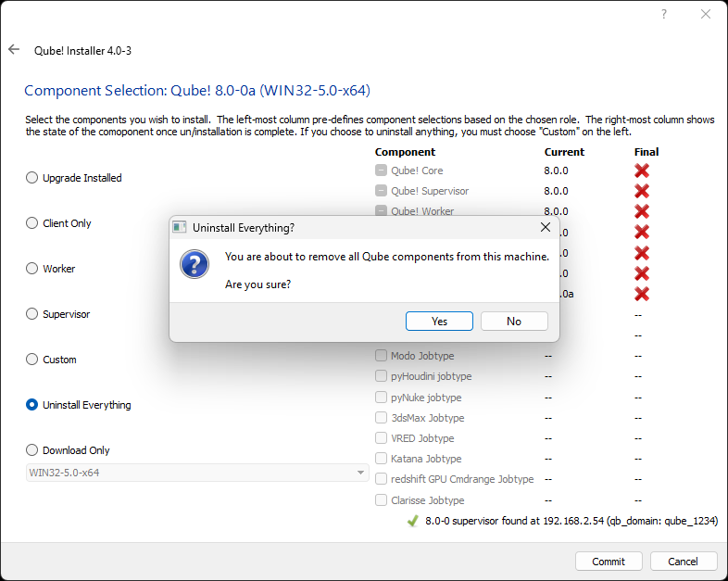
Task: Confirm uninstall with the Yes button
Action: tap(439, 322)
